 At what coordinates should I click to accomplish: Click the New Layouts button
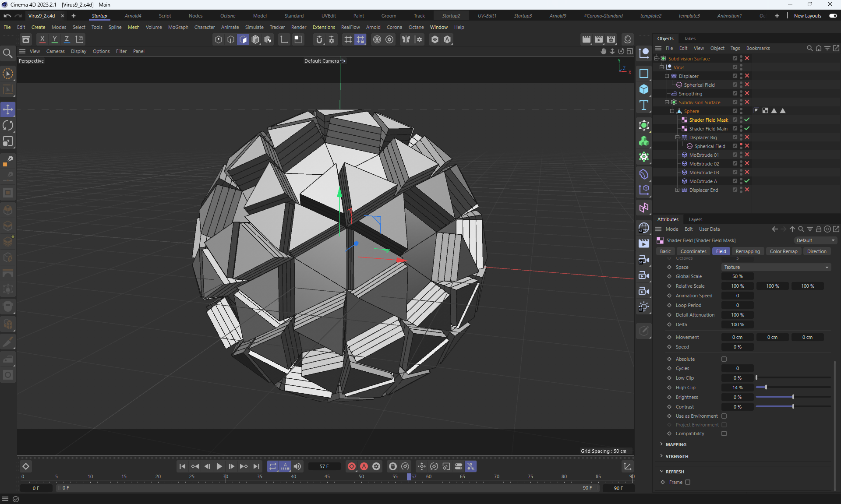(807, 16)
